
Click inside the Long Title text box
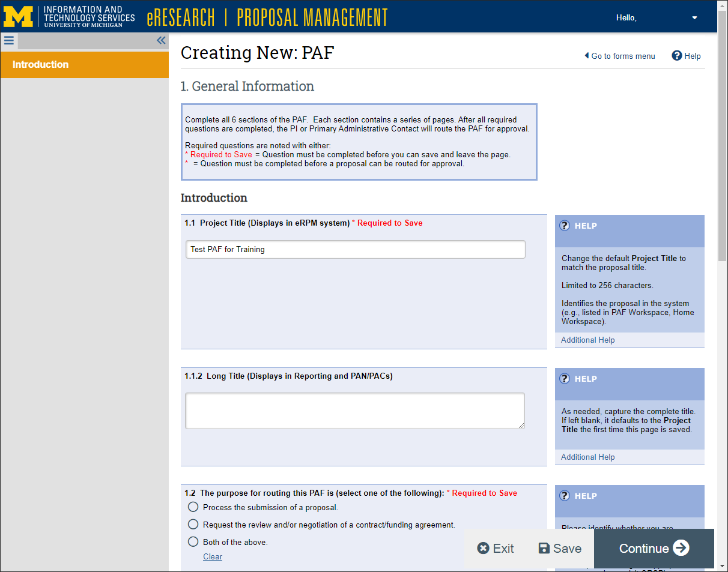click(354, 411)
